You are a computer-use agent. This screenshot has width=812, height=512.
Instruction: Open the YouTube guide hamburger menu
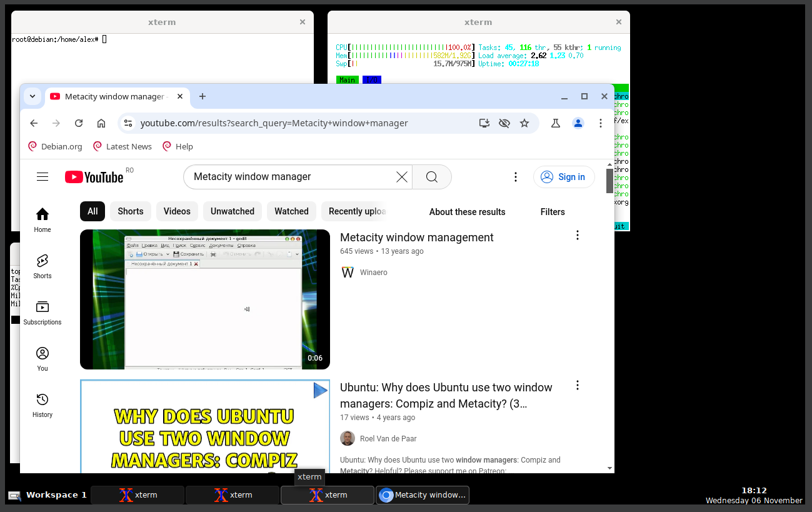43,177
